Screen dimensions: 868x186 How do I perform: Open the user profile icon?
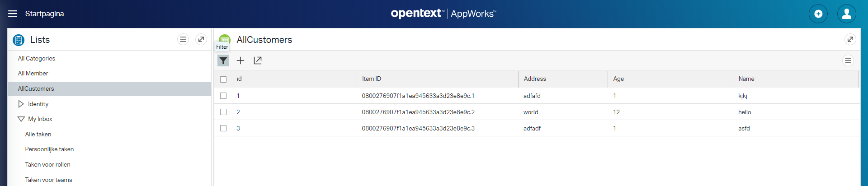pyautogui.click(x=847, y=14)
